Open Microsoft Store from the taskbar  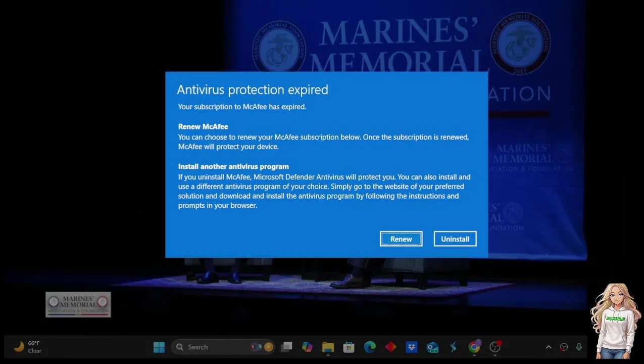pos(349,347)
